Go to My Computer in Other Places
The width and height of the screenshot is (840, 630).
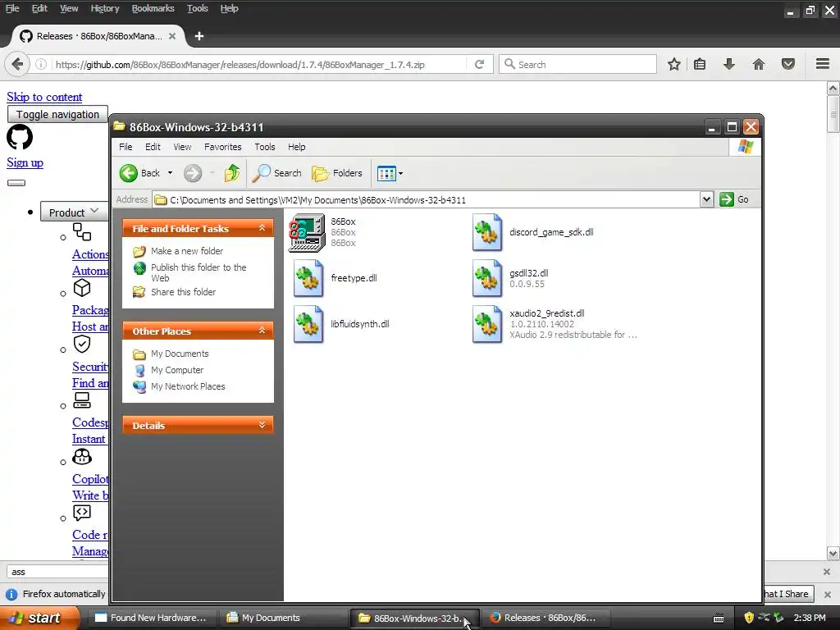coord(177,370)
